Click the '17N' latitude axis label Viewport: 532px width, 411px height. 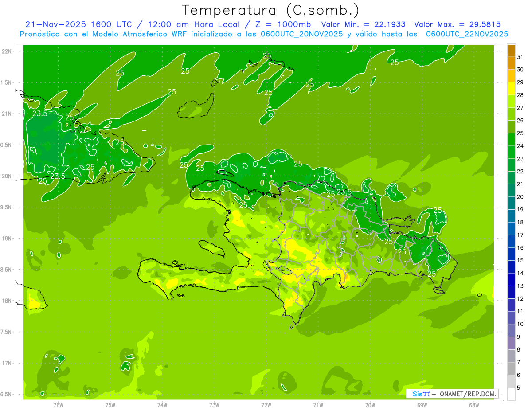7,363
